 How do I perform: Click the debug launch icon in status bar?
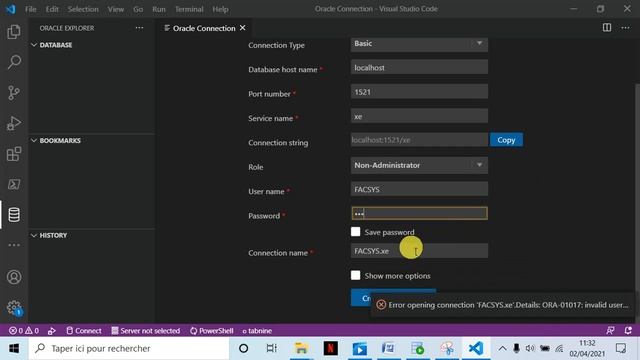point(52,331)
